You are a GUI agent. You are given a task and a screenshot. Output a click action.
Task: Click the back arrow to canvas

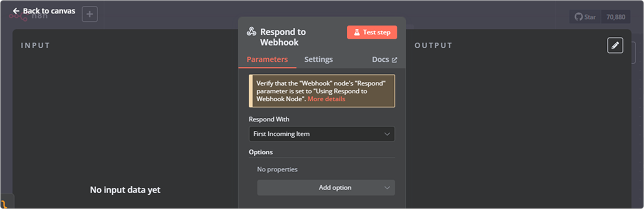[x=16, y=11]
